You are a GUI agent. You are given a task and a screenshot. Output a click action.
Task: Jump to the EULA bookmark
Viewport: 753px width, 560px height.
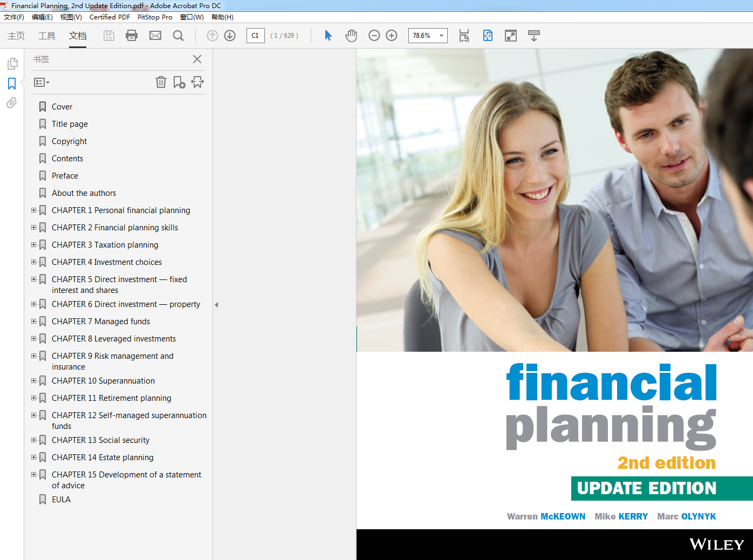tap(61, 500)
